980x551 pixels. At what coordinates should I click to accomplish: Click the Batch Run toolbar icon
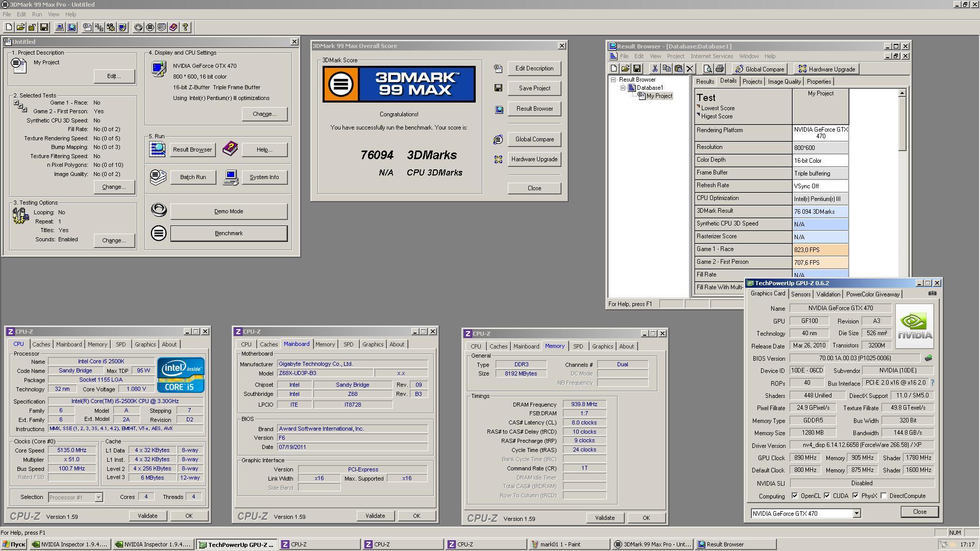click(162, 28)
